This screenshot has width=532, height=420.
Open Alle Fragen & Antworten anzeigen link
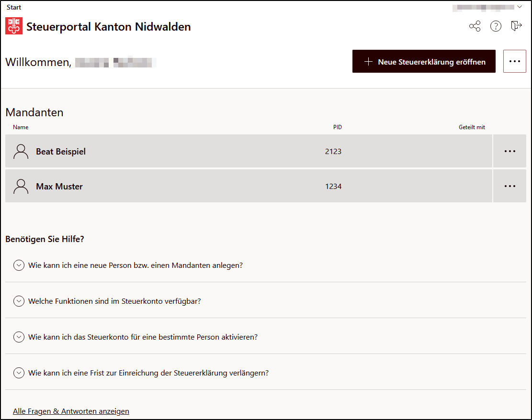coord(71,411)
